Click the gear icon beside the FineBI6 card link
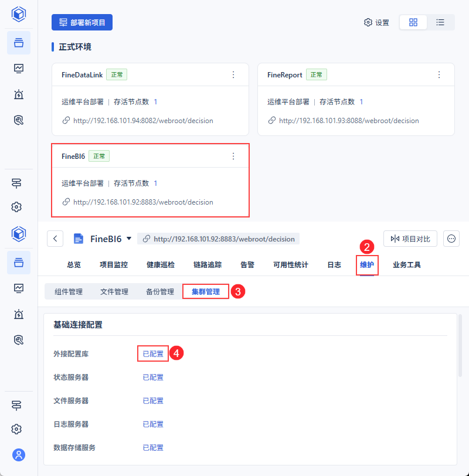 16,207
